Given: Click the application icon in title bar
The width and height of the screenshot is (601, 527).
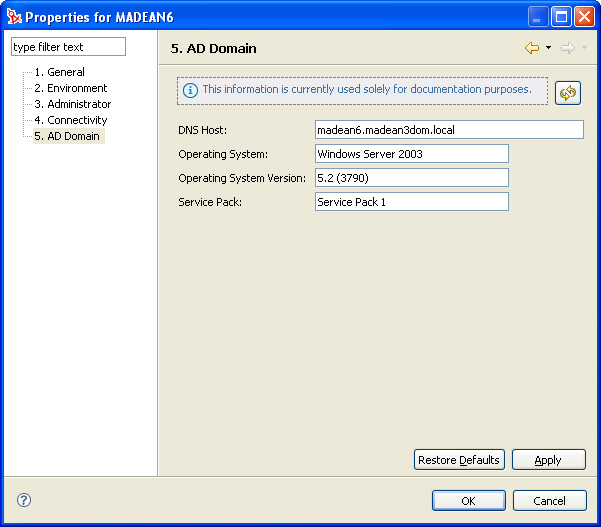Looking at the screenshot, I should [14, 17].
